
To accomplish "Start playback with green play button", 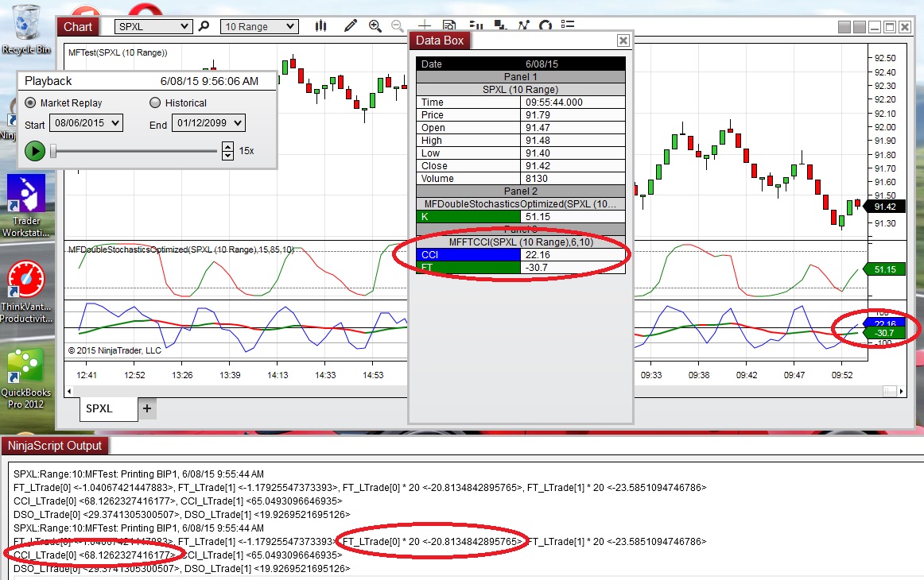I will click(35, 151).
